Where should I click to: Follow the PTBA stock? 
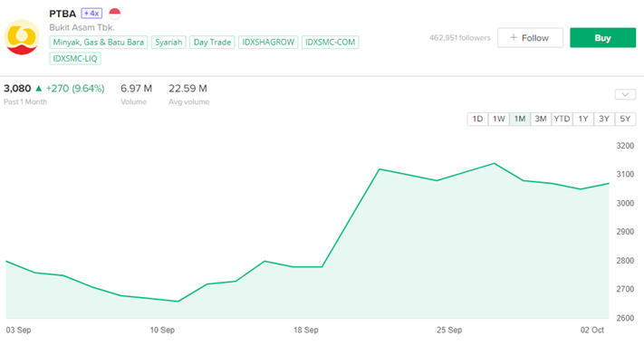coord(530,38)
